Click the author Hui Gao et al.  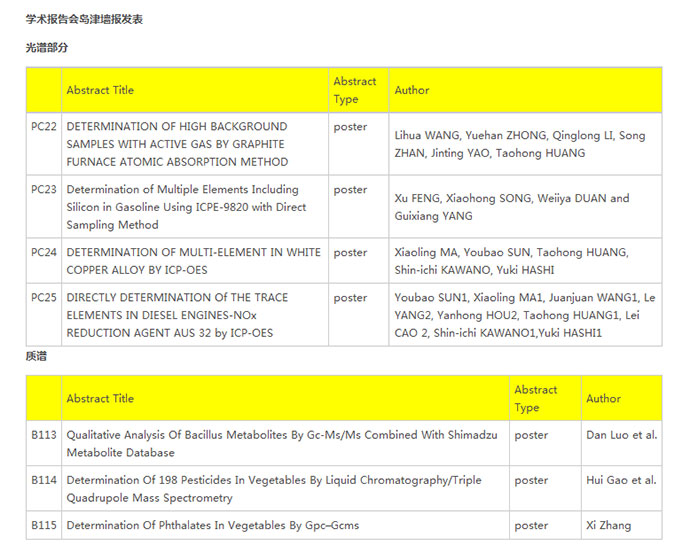click(621, 480)
